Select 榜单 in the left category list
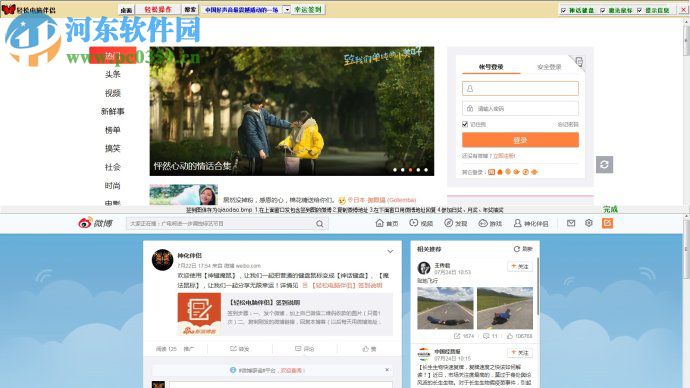 (x=113, y=130)
